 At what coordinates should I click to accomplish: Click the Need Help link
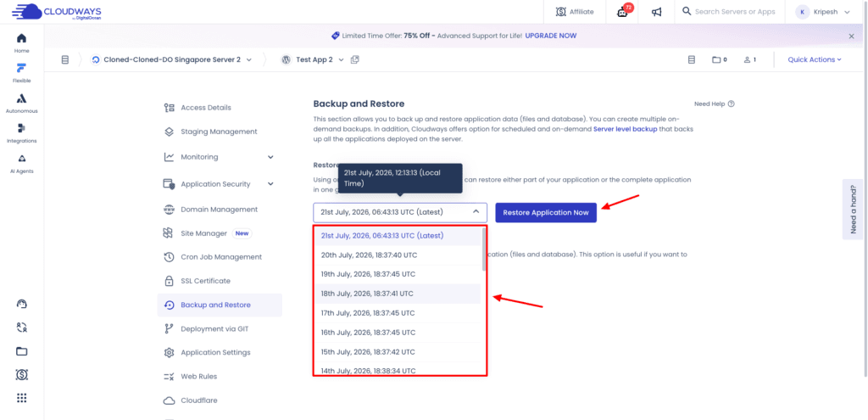pyautogui.click(x=714, y=104)
